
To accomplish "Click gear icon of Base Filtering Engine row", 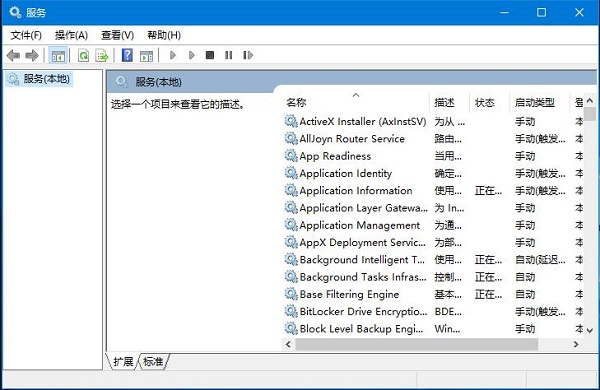I will (x=291, y=294).
